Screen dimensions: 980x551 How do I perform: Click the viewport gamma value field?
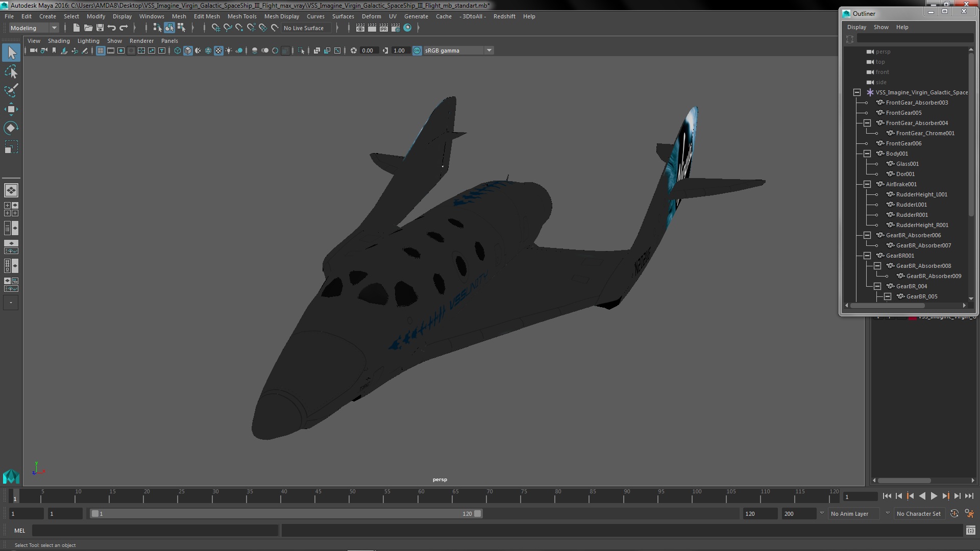click(400, 51)
